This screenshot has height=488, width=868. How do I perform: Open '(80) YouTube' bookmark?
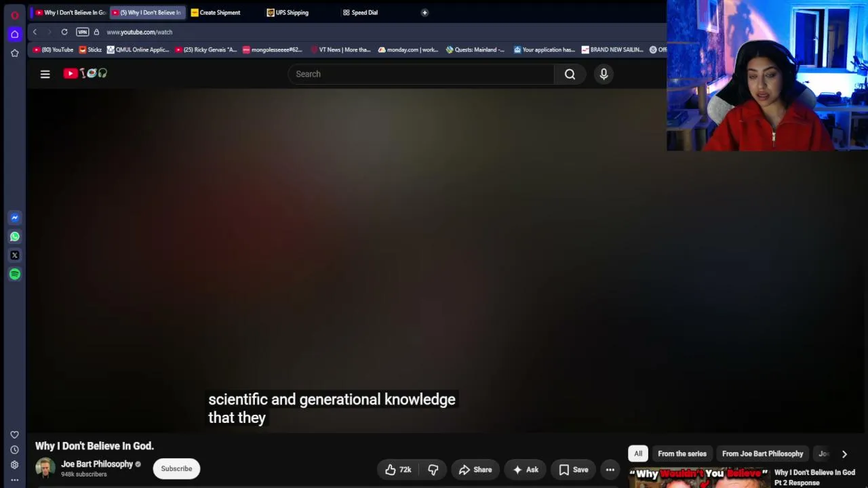tap(54, 49)
